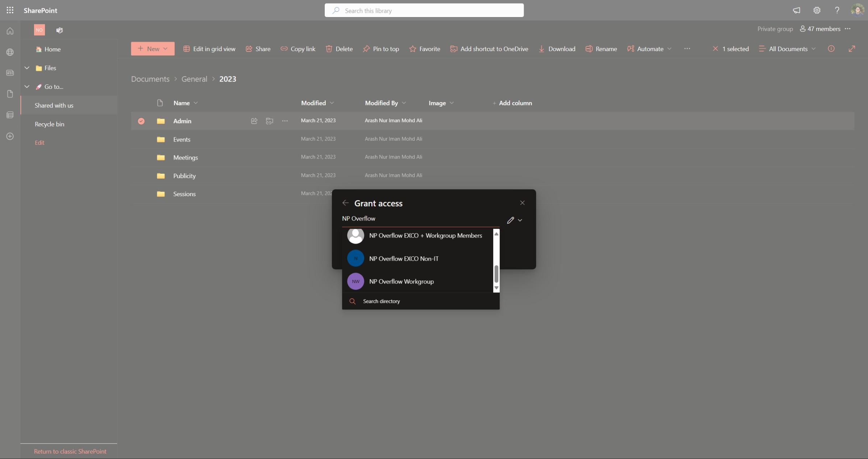868x459 pixels.
Task: Open the Create site plus icon
Action: pyautogui.click(x=10, y=136)
